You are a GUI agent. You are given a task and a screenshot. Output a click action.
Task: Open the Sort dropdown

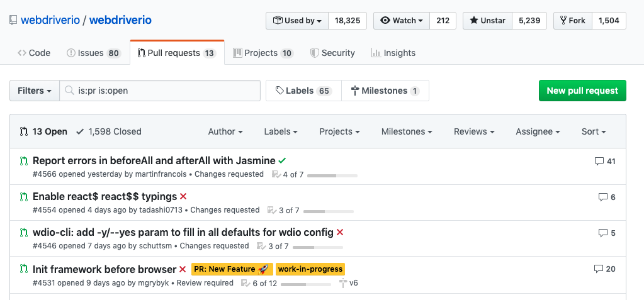coord(594,131)
